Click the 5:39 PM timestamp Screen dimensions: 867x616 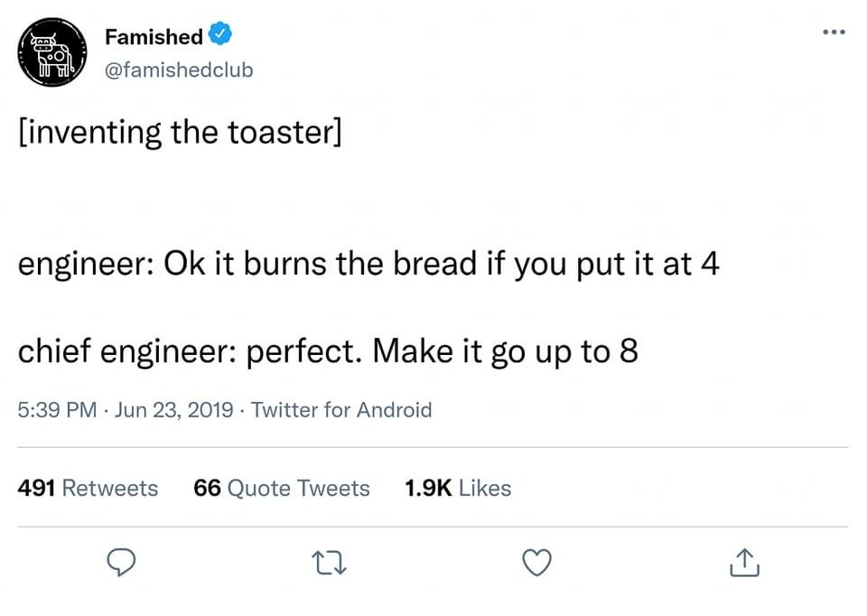click(x=57, y=410)
